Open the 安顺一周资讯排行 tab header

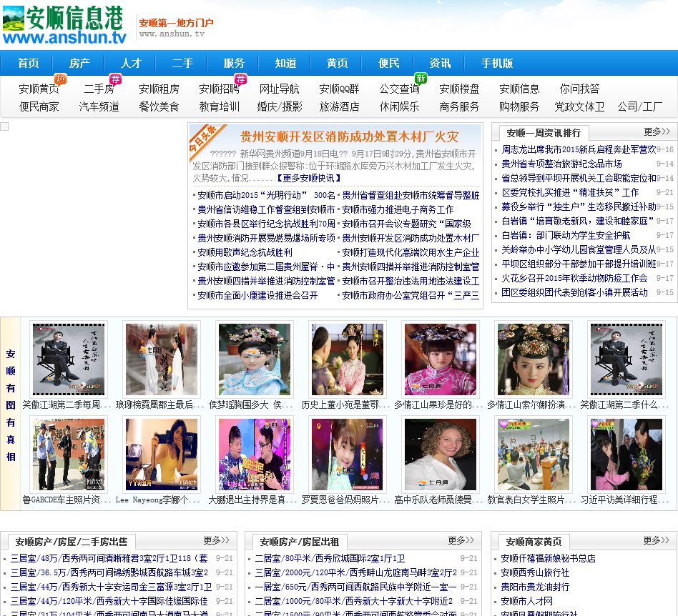pyautogui.click(x=544, y=133)
